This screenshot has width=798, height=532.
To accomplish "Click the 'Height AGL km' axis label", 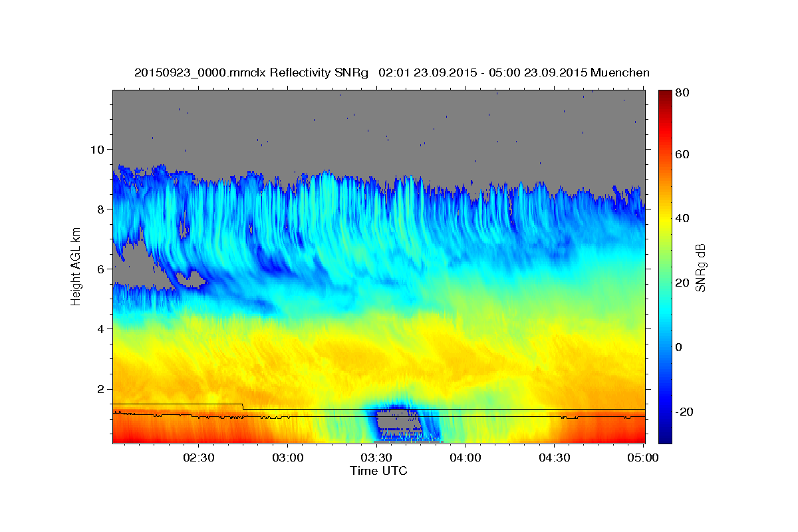I will tap(76, 266).
